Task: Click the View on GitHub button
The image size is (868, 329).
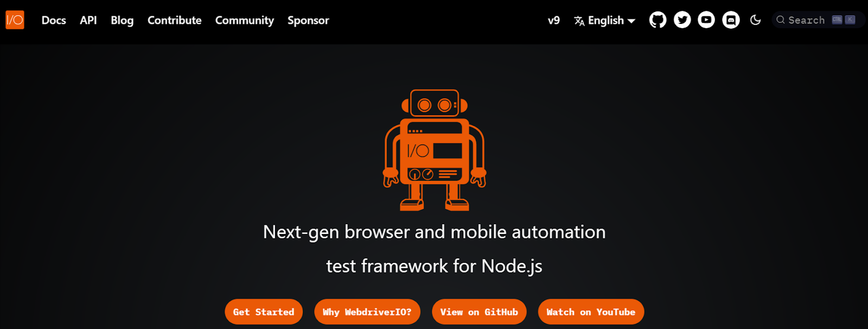Action: click(x=479, y=312)
